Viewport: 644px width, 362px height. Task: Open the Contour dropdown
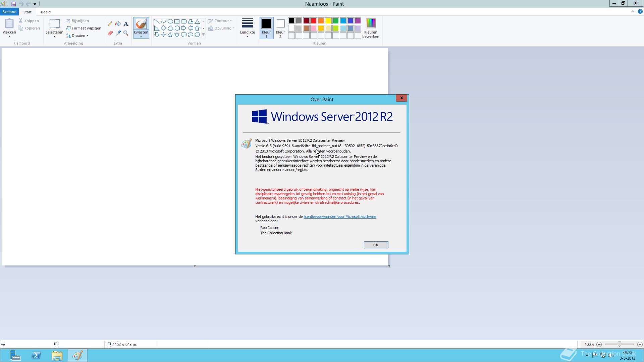220,21
